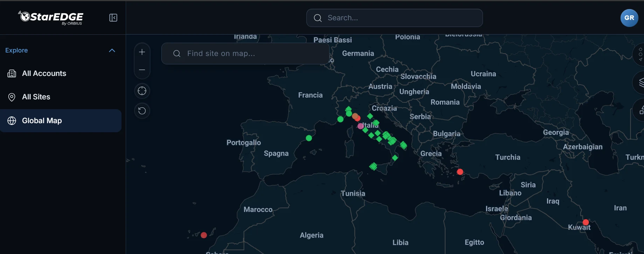Click the Ucraina country label
Image resolution: width=644 pixels, height=254 pixels.
pyautogui.click(x=483, y=74)
